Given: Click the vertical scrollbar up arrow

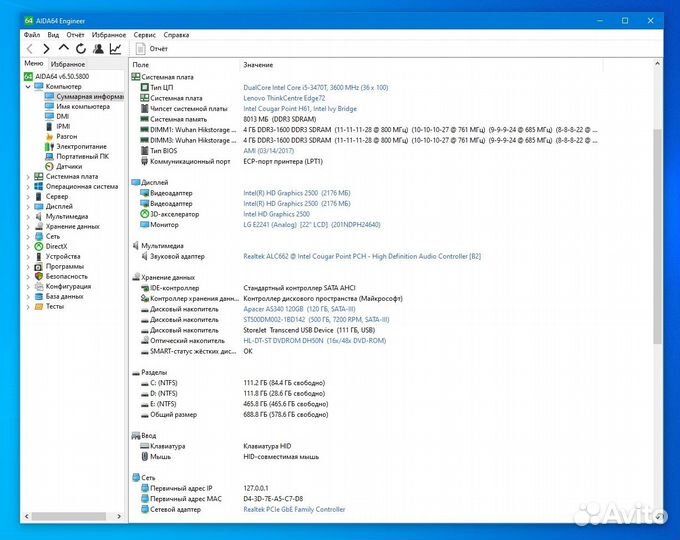Looking at the screenshot, I should point(657,64).
